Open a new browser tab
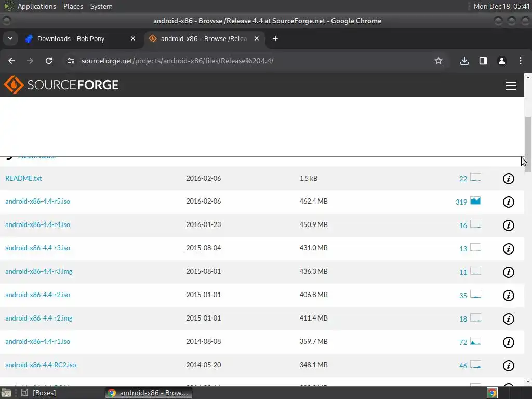The width and height of the screenshot is (532, 399). click(x=275, y=38)
